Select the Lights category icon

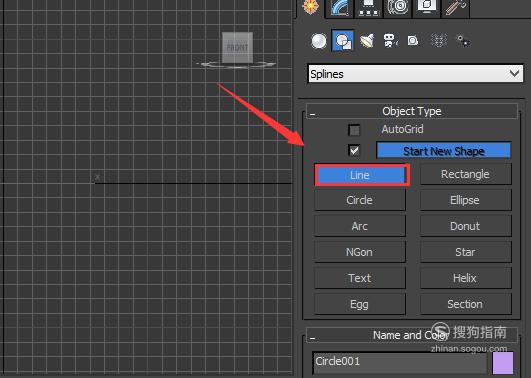tap(367, 41)
